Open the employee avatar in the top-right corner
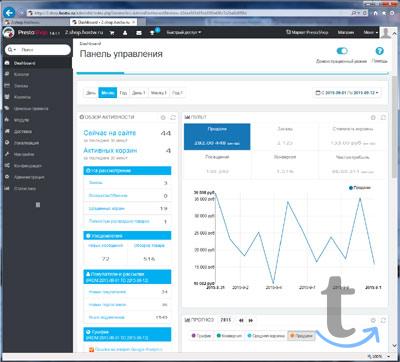The image size is (400, 362). (386, 33)
